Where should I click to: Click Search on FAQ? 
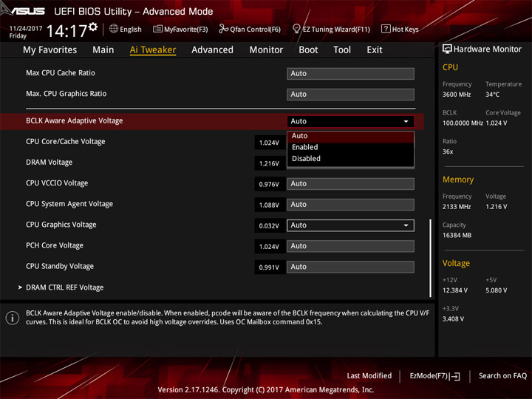[502, 376]
